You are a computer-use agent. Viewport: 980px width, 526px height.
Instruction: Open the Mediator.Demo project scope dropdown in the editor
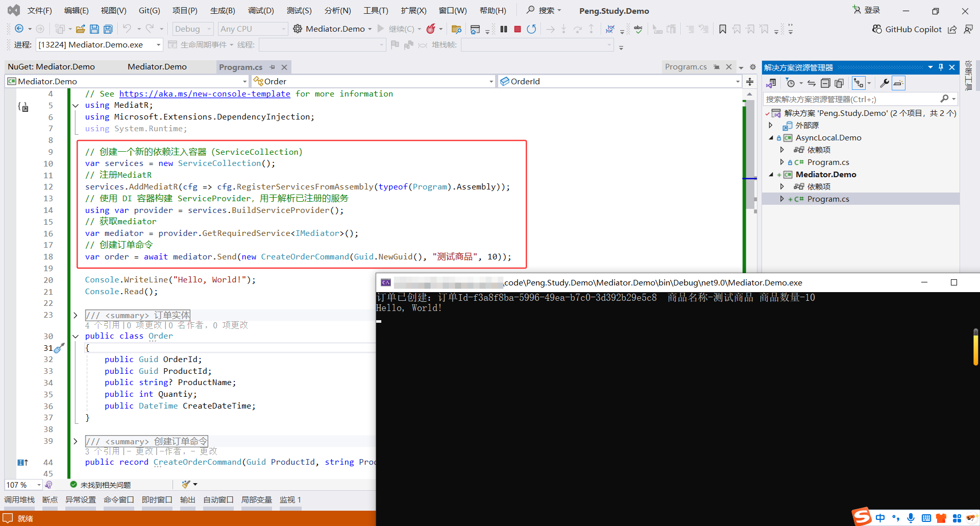point(127,81)
